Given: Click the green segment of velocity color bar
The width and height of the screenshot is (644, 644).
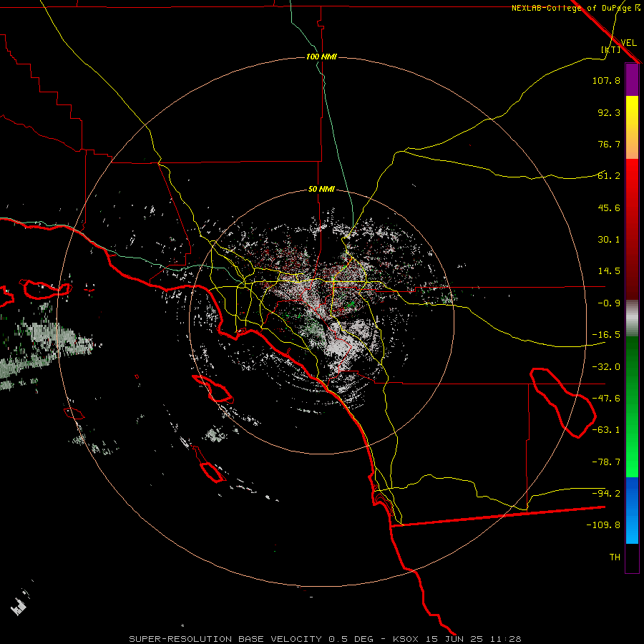Looking at the screenshot, I should pos(632,406).
